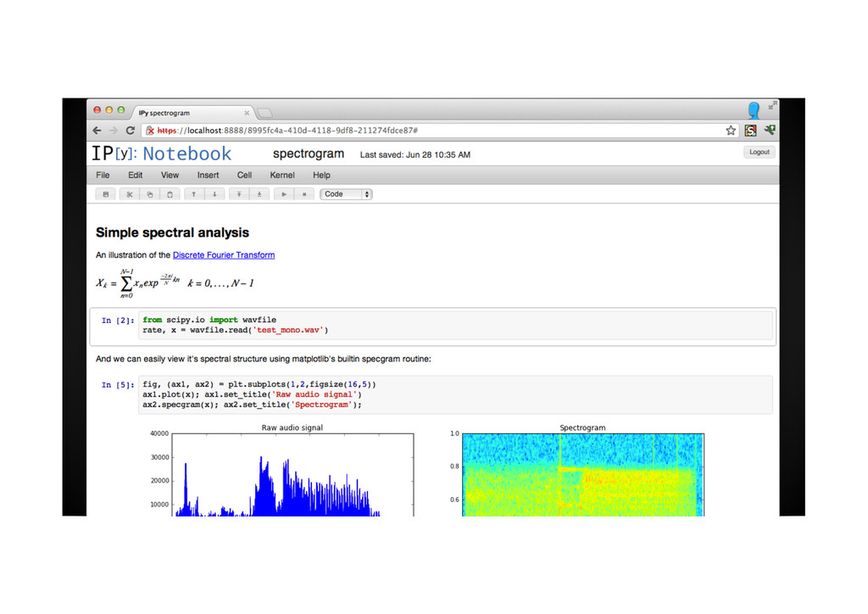This screenshot has width=868, height=614.
Task: Select the IPy spectrogram browser tab
Action: point(191,113)
